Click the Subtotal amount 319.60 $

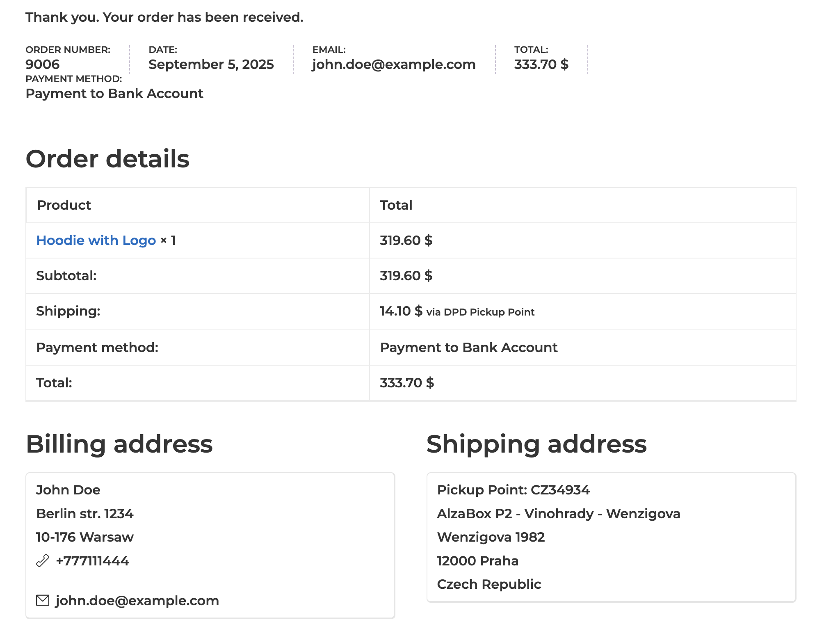[x=406, y=276]
